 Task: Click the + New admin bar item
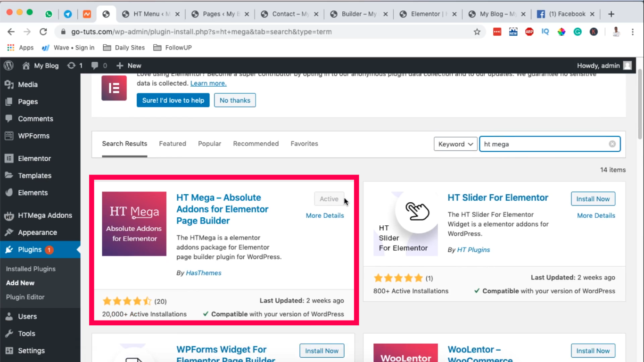click(129, 66)
